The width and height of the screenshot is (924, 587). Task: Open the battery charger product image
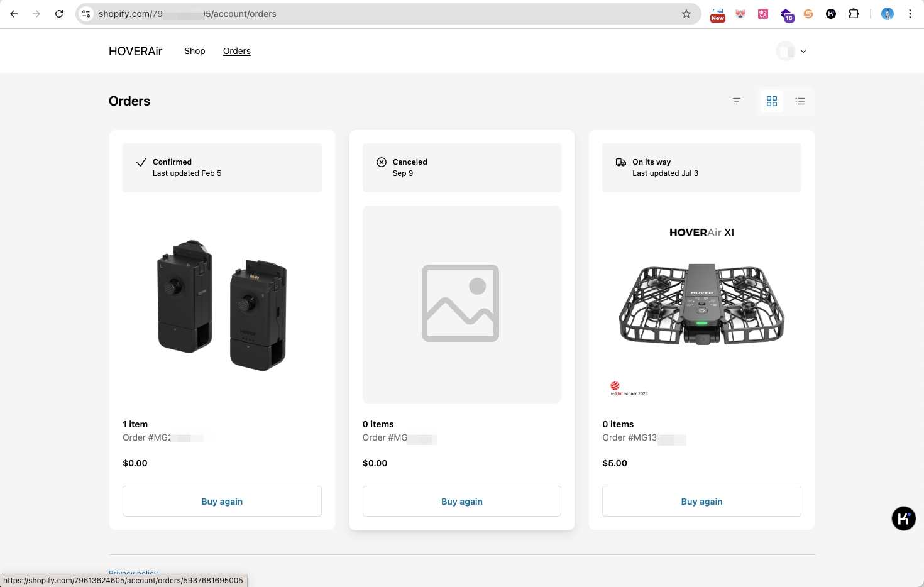pos(222,305)
